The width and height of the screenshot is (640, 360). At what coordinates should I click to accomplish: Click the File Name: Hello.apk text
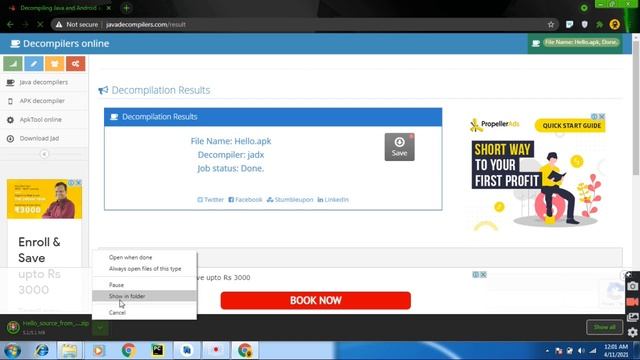pos(231,141)
